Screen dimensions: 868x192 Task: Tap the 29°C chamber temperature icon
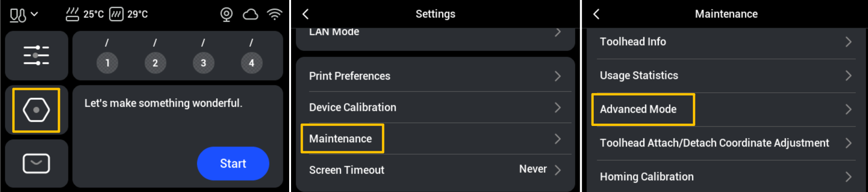click(x=116, y=15)
